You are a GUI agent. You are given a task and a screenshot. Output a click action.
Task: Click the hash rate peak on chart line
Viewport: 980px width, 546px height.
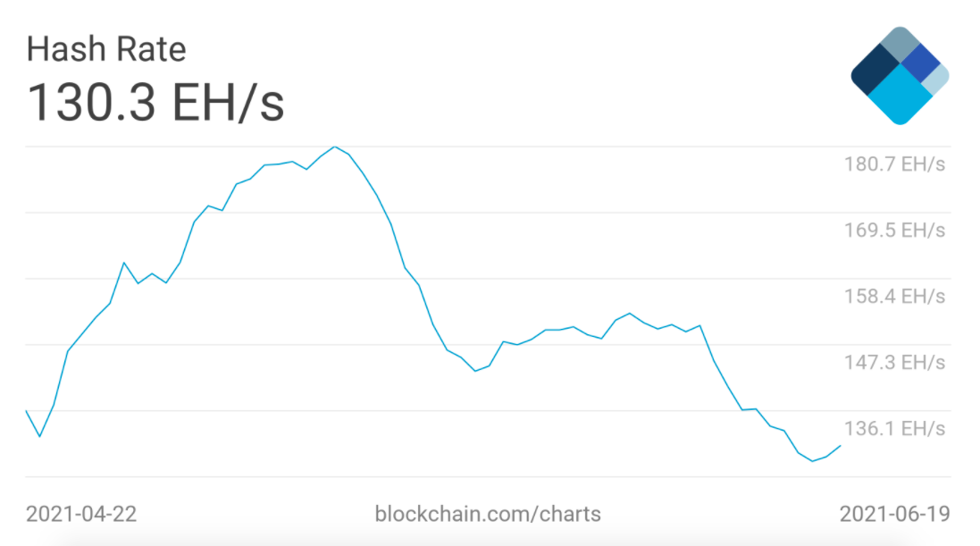(x=335, y=147)
